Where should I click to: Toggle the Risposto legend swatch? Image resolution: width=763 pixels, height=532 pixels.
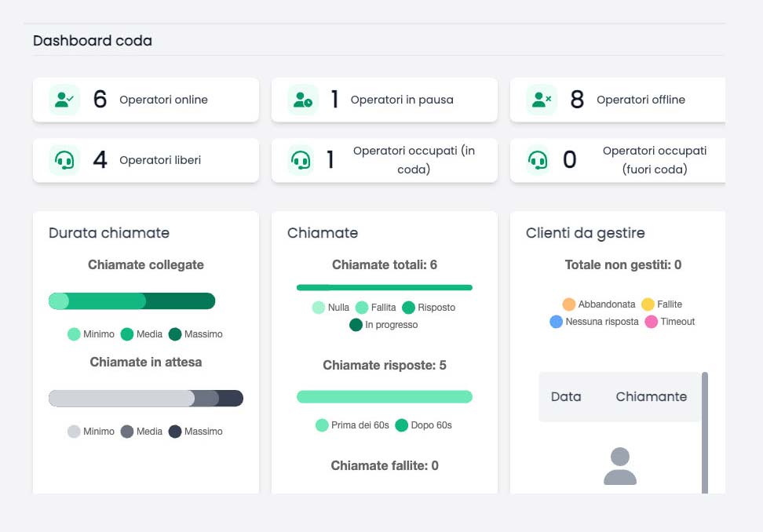click(x=408, y=308)
